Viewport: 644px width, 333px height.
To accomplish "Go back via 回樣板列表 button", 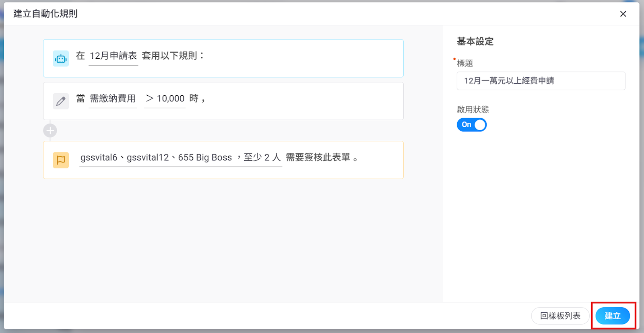I will [560, 316].
